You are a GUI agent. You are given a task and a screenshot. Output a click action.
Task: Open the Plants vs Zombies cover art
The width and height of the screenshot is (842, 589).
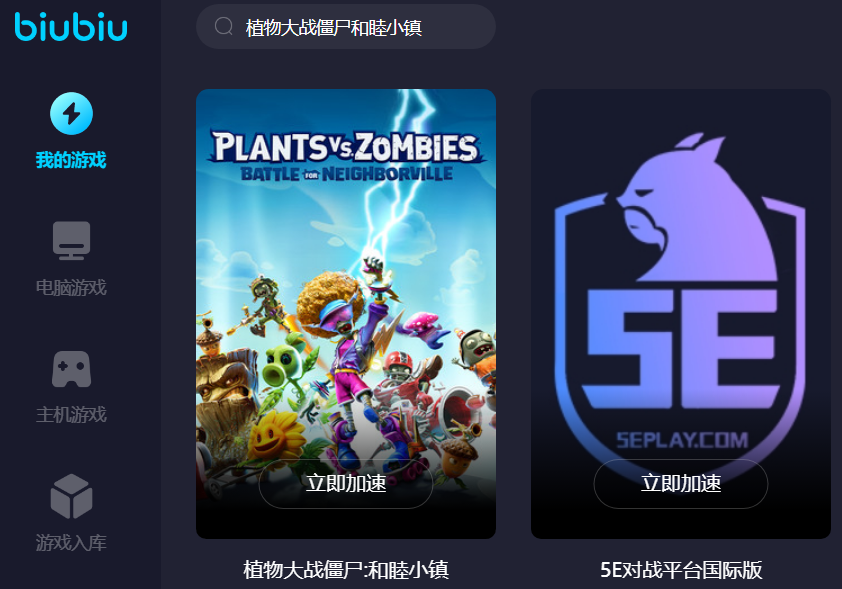coord(346,314)
